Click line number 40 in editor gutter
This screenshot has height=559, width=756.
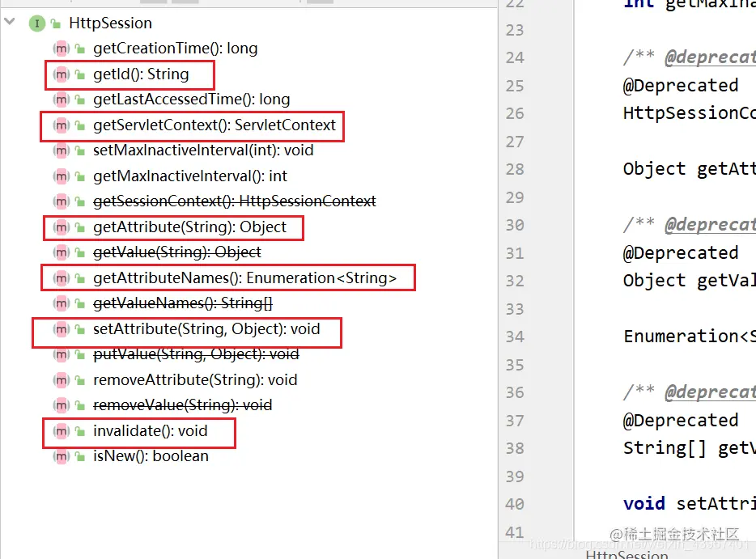(x=515, y=504)
